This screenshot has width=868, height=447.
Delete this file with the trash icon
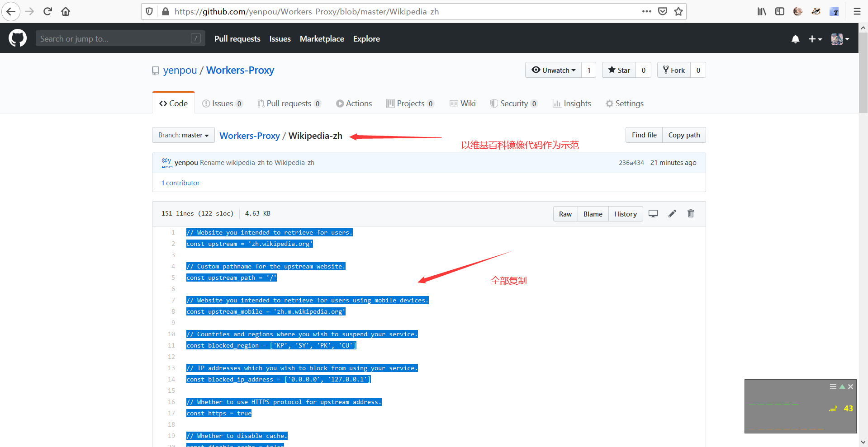pyautogui.click(x=691, y=214)
